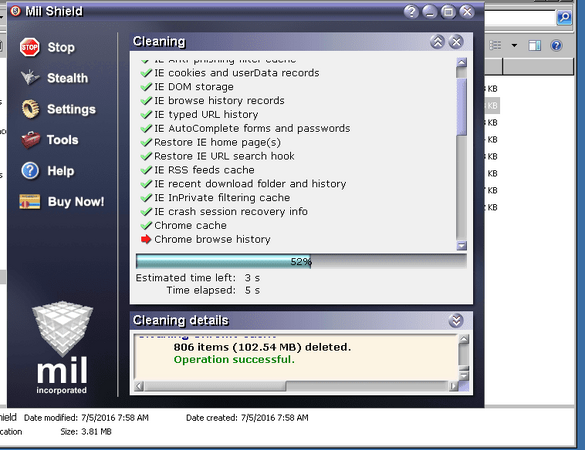Click the Mil Shield app icon in title bar

point(16,11)
